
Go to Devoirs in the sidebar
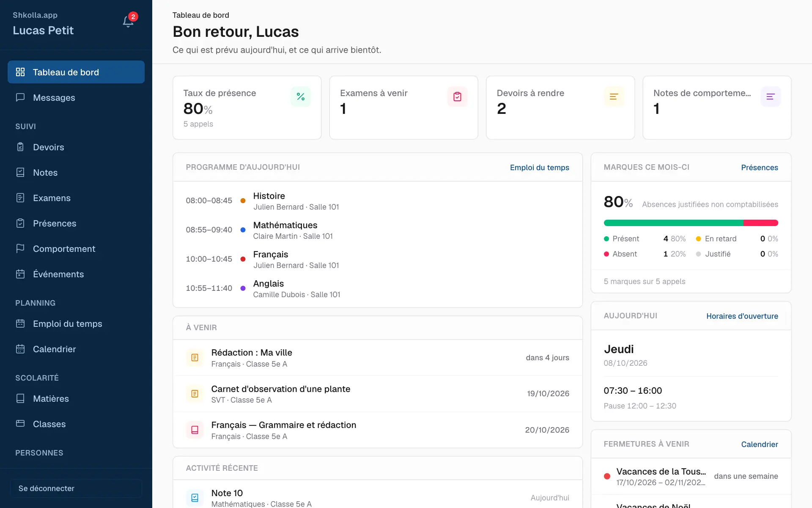[x=76, y=147]
